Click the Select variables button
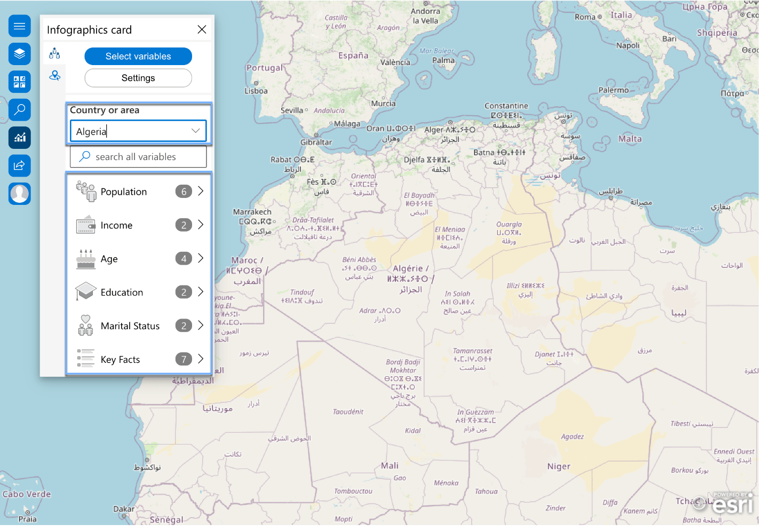Viewport: 763px width, 532px height. (x=138, y=56)
